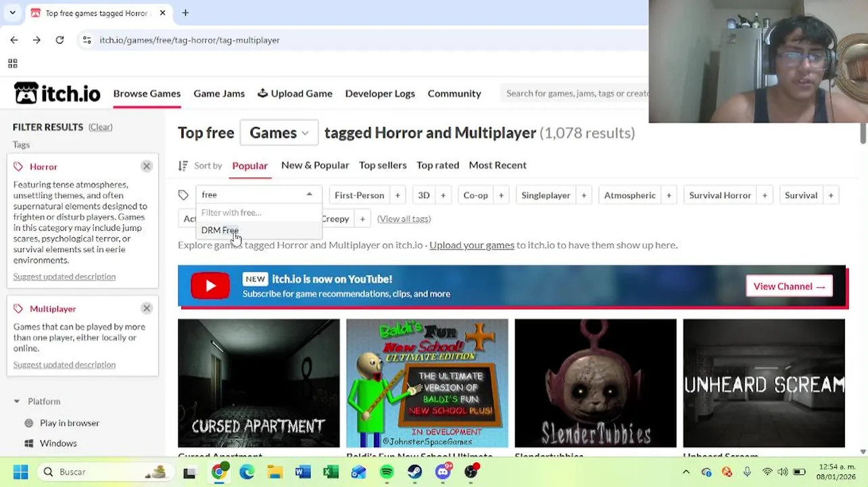This screenshot has height=487, width=868.
Task: Add the Survival tag with plus
Action: pos(831,195)
